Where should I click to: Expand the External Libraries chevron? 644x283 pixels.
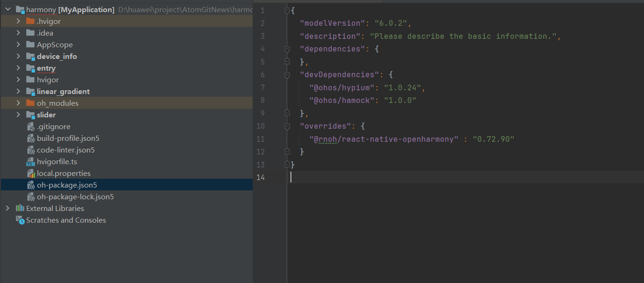(x=7, y=208)
